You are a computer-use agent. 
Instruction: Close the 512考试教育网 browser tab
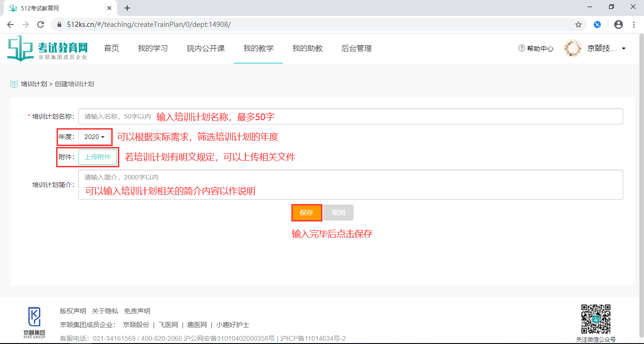(109, 8)
